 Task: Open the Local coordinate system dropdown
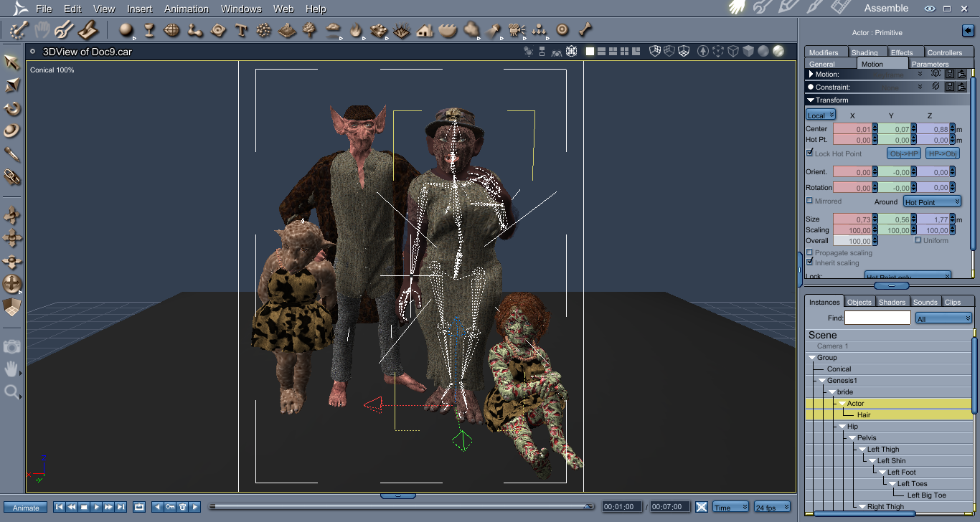click(821, 115)
